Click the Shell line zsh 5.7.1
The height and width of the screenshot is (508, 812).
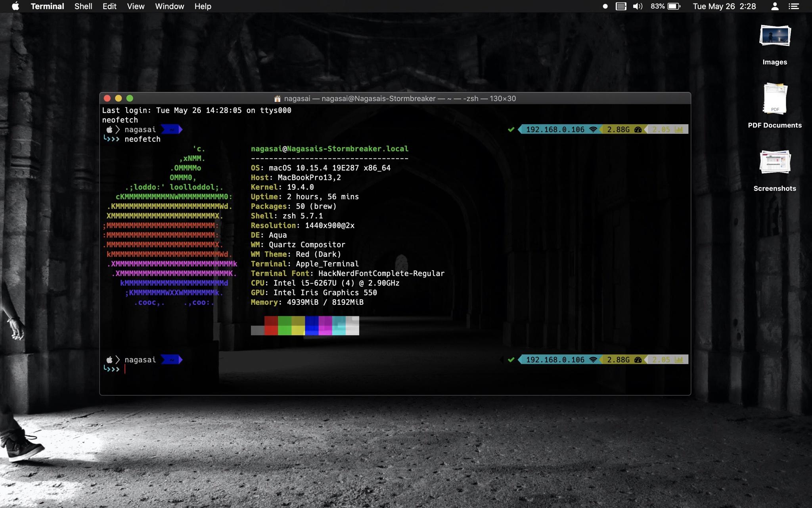tap(287, 216)
